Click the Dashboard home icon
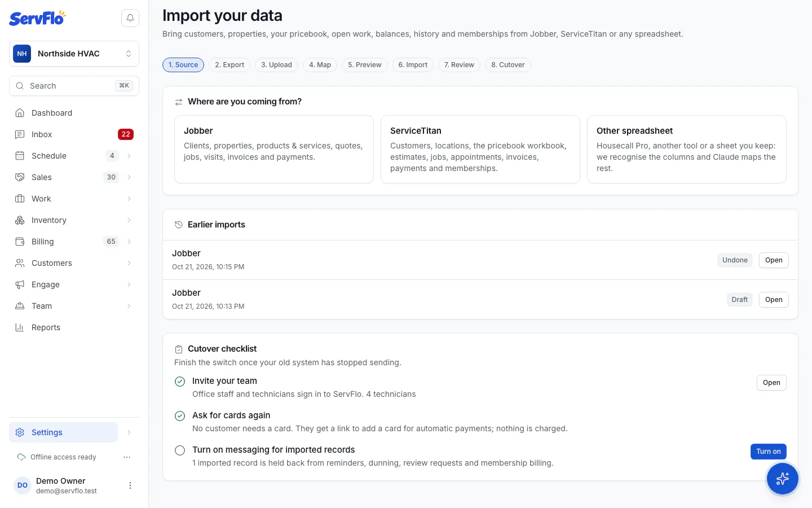Image resolution: width=812 pixels, height=508 pixels. [20, 113]
